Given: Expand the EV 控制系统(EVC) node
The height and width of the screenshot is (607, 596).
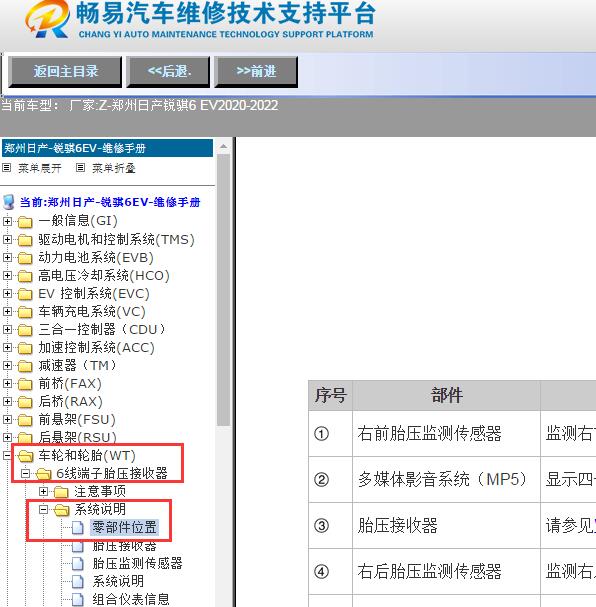Looking at the screenshot, I should (7, 293).
